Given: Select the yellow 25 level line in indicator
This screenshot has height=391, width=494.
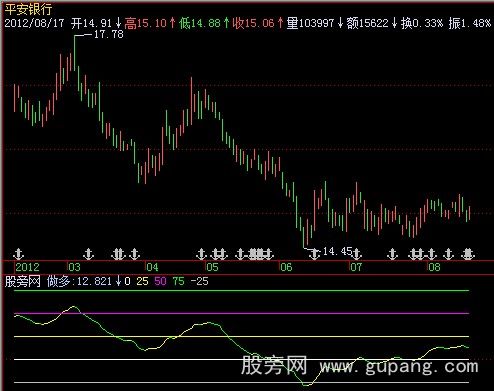Looking at the screenshot, I should 241,336.
